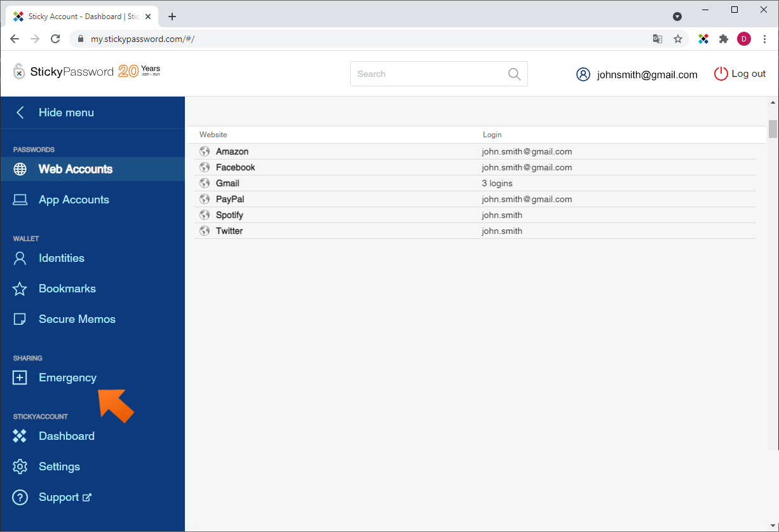Click the Emergency plus-box icon
The width and height of the screenshot is (779, 532).
(20, 378)
